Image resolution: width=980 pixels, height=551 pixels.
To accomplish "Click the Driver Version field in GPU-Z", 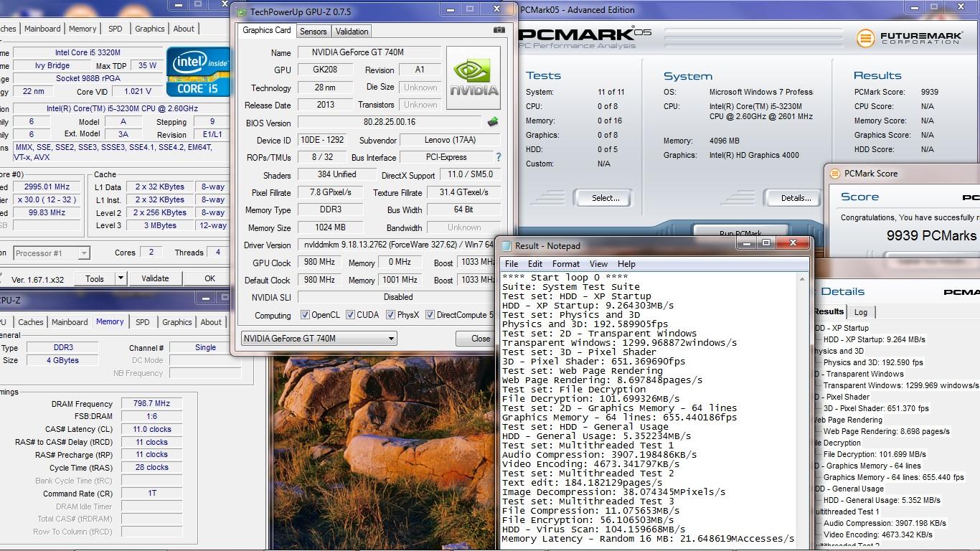I will pos(399,245).
